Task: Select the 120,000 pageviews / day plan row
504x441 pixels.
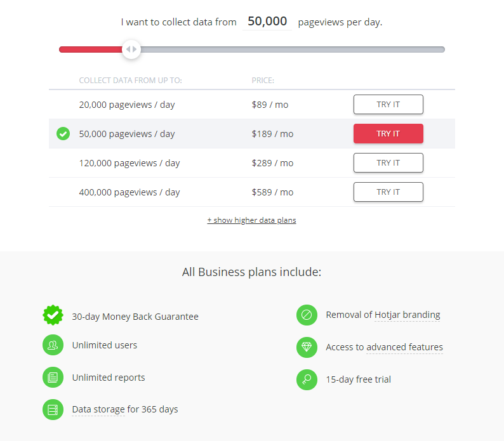Action: click(251, 163)
